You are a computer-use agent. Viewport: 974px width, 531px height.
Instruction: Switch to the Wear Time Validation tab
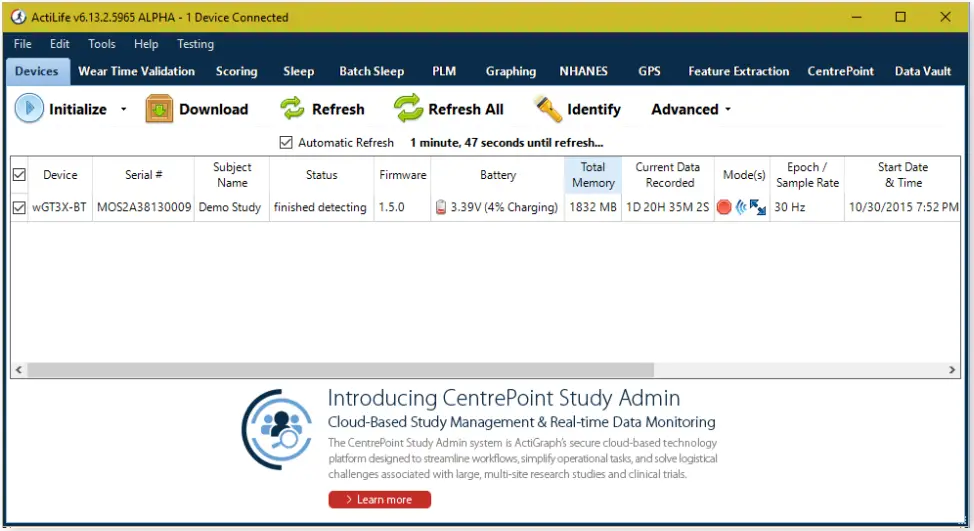click(x=137, y=71)
